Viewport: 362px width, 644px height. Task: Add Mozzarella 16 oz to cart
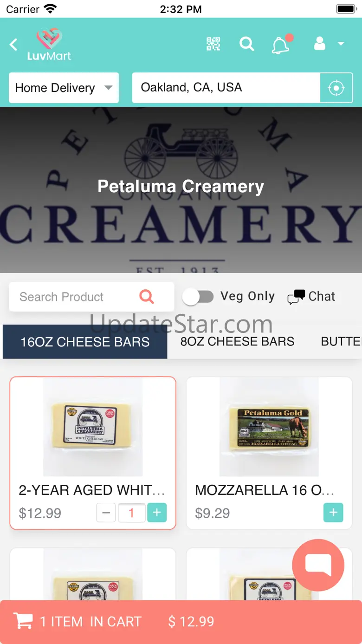point(333,513)
